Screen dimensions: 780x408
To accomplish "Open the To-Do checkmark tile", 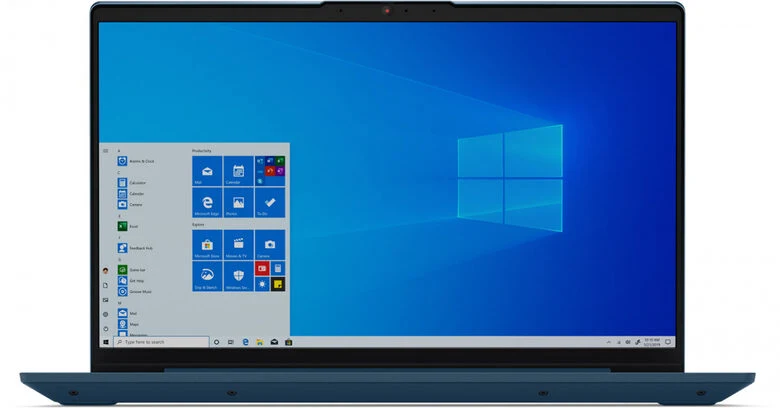I will pos(270,203).
